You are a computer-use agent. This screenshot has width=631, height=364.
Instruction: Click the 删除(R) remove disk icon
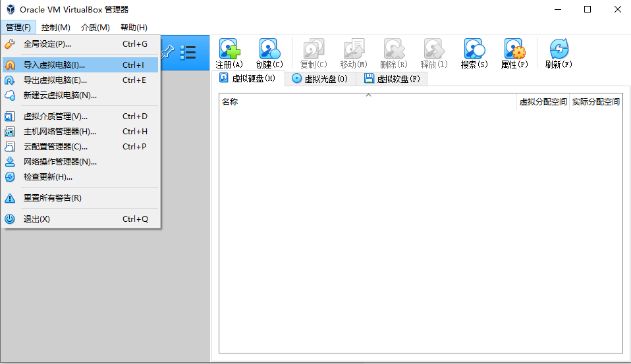coord(394,49)
